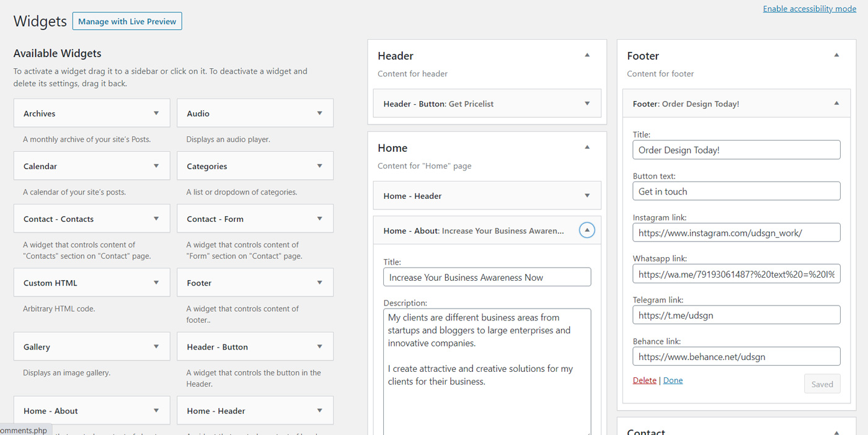
Task: Click into the Button text field
Action: pyautogui.click(x=736, y=191)
